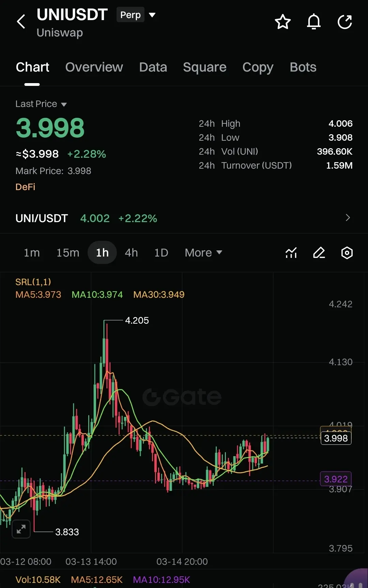
Task: Tap the 4.205 high price marker
Action: click(137, 321)
